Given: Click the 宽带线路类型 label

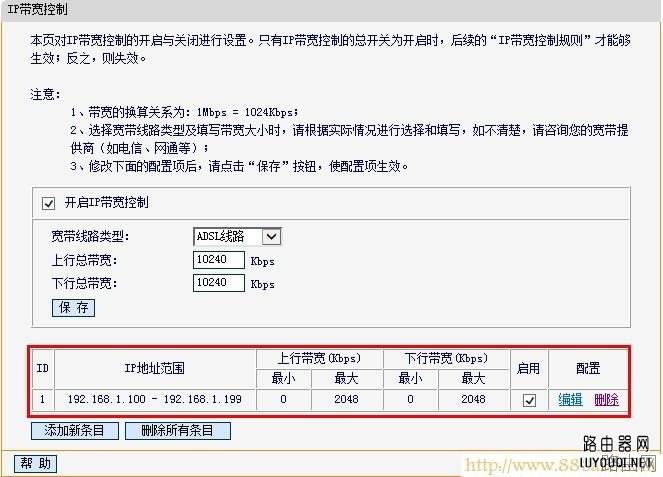Looking at the screenshot, I should 90,236.
